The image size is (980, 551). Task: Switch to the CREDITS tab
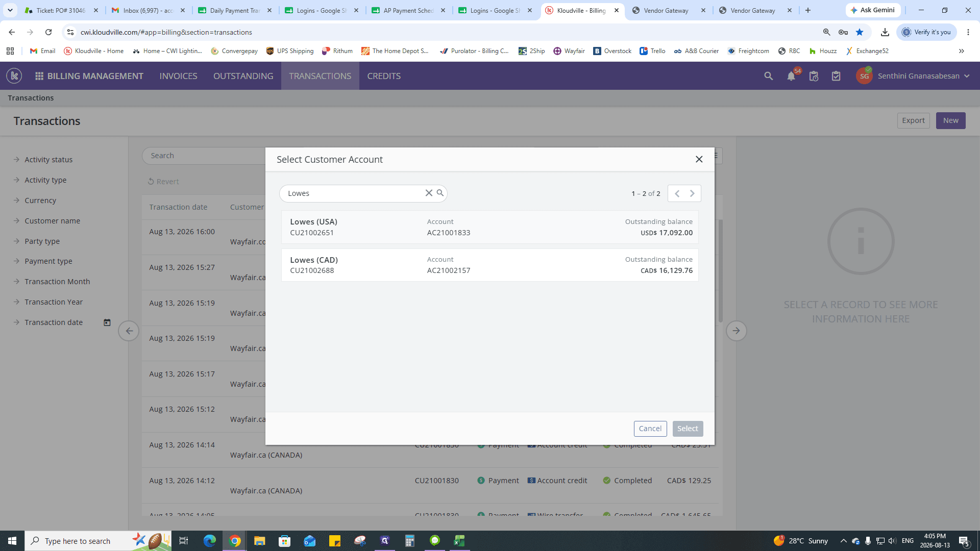[x=384, y=76]
